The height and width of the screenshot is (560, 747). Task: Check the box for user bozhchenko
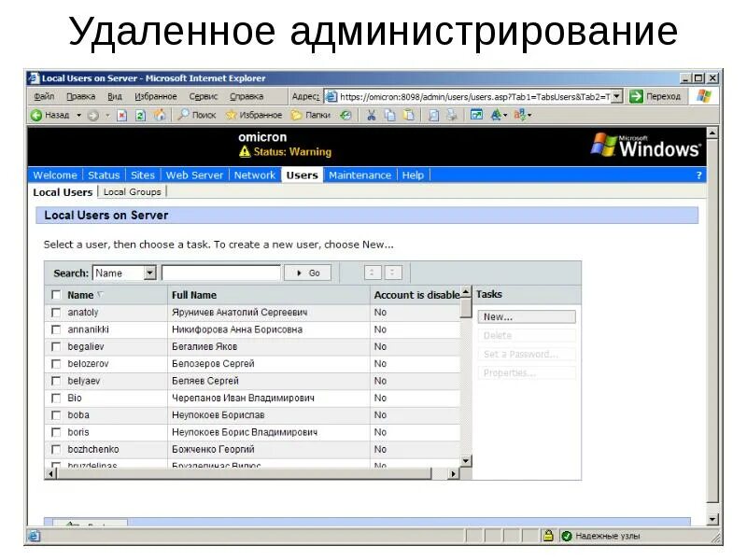coord(56,450)
